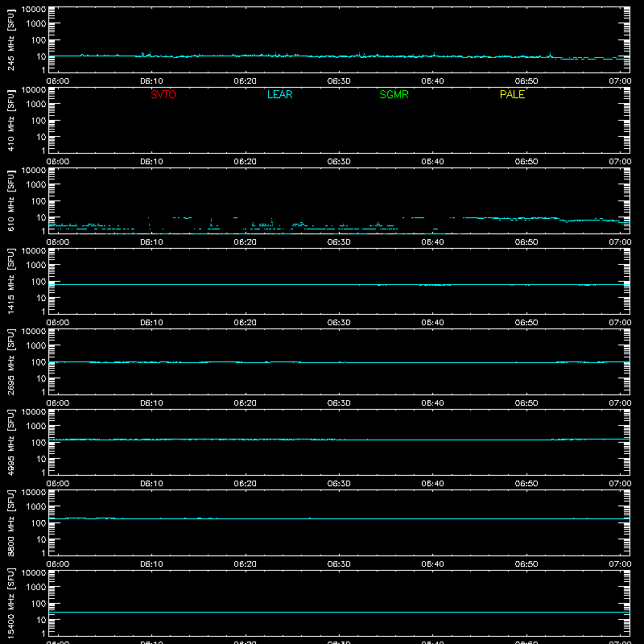The image size is (644, 644).
Task: Click the flat cyan trace in 15400 MHz plot
Action: 339,613
